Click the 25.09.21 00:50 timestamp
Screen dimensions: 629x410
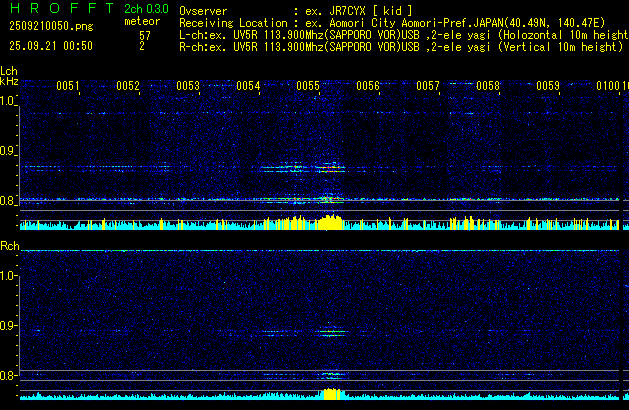(48, 46)
